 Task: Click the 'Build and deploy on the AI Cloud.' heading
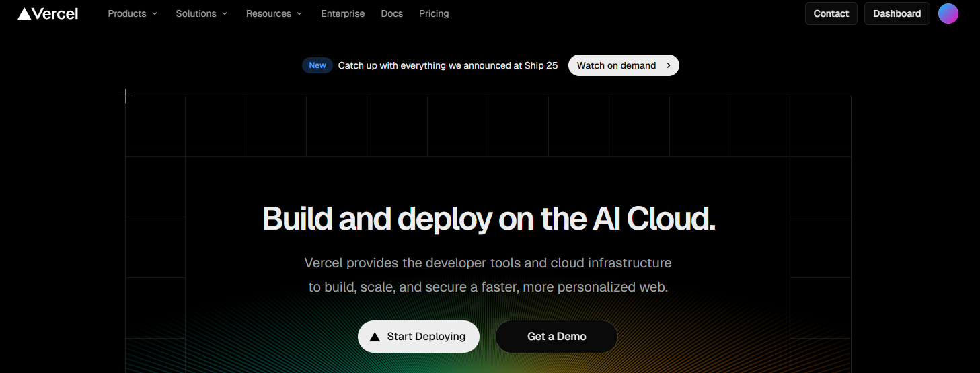[488, 219]
